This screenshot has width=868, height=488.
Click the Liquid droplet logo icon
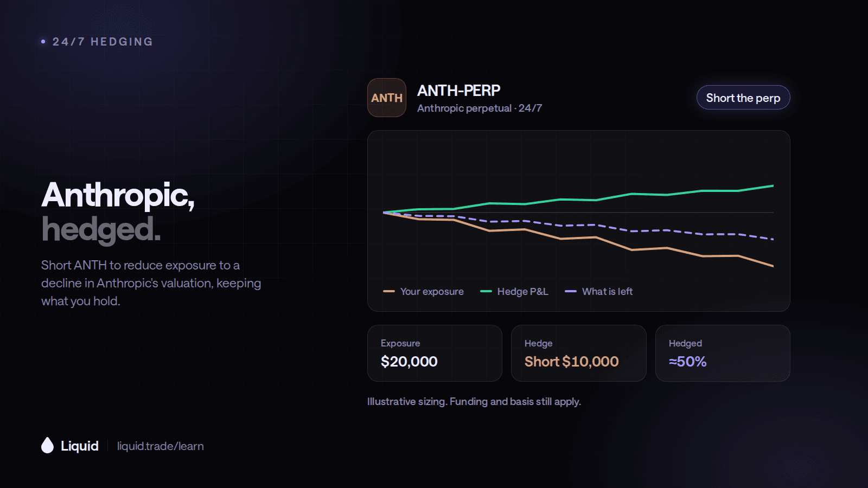point(48,445)
